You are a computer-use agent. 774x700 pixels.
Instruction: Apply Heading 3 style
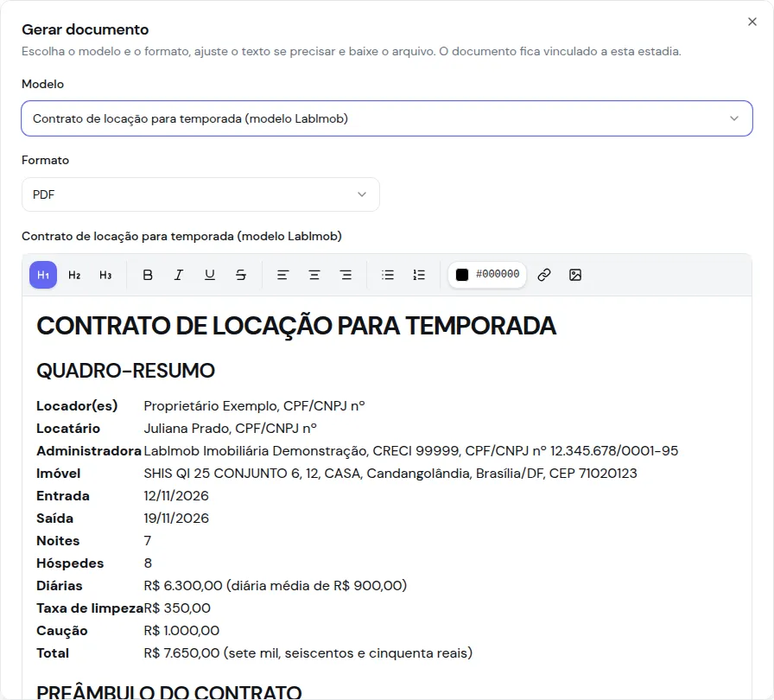click(105, 275)
